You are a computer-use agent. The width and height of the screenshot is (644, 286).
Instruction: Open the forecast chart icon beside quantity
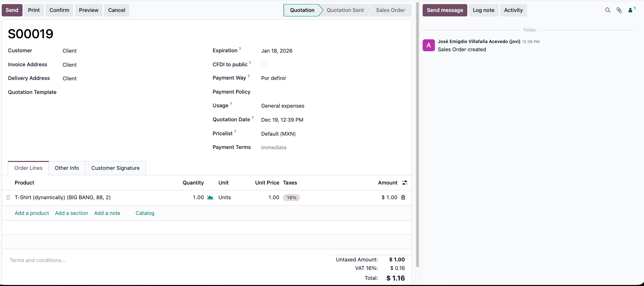210,198
